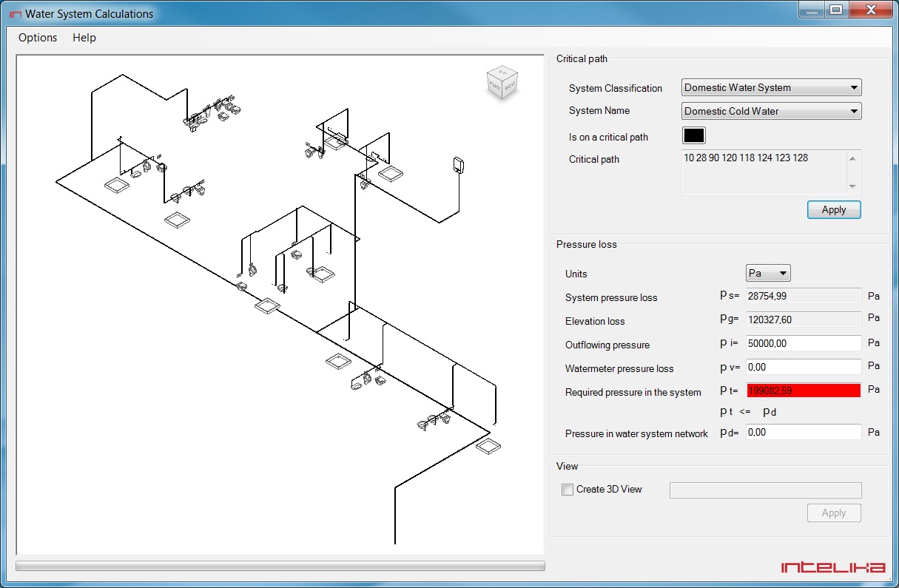
Task: Click Apply in the Critical path section
Action: [834, 209]
